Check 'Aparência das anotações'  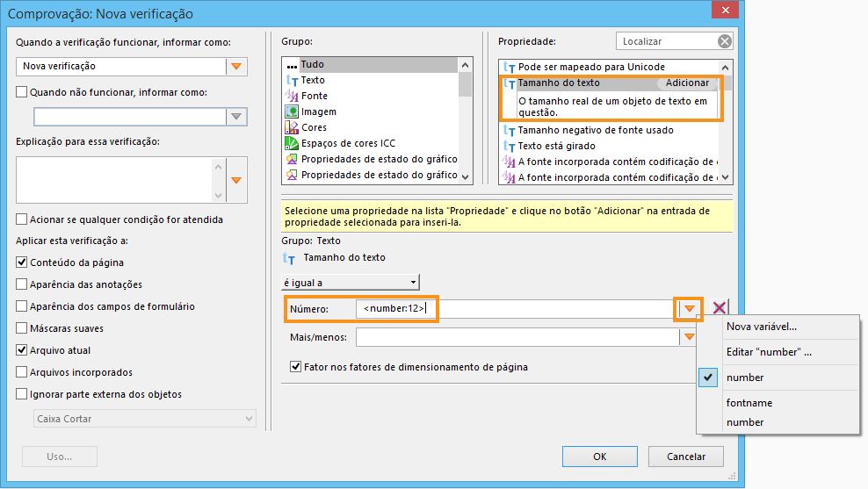click(22, 284)
